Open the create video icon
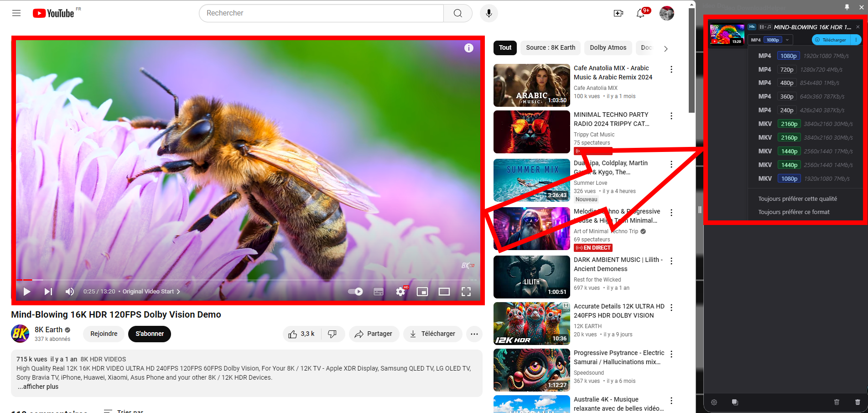 pyautogui.click(x=619, y=13)
